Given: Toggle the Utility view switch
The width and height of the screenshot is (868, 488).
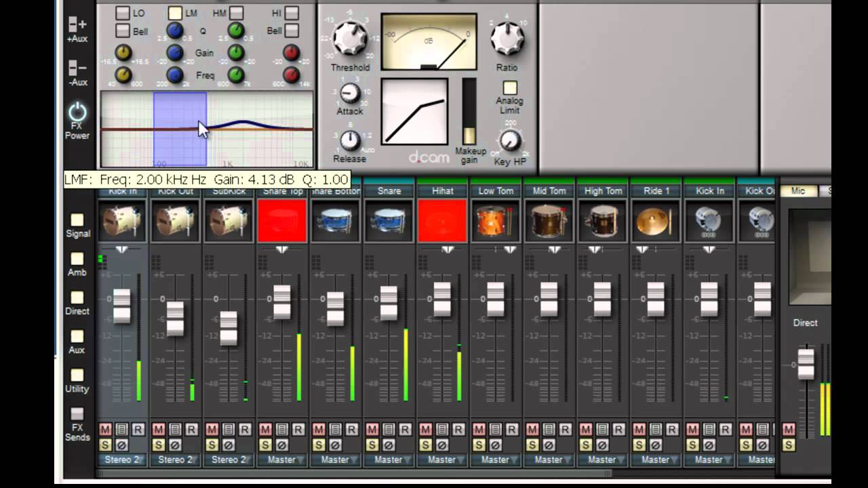Looking at the screenshot, I should pyautogui.click(x=77, y=375).
